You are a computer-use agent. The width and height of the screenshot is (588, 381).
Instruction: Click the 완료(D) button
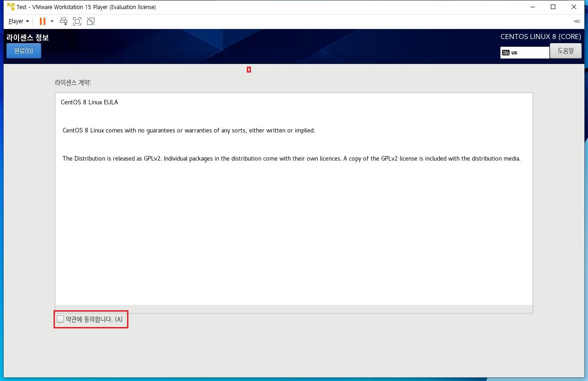[x=24, y=51]
